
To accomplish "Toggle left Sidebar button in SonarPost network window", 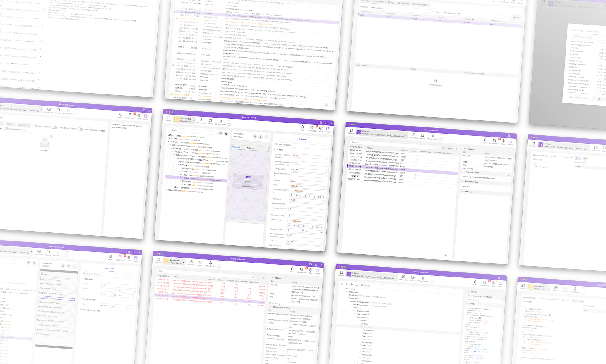I will click(x=351, y=132).
